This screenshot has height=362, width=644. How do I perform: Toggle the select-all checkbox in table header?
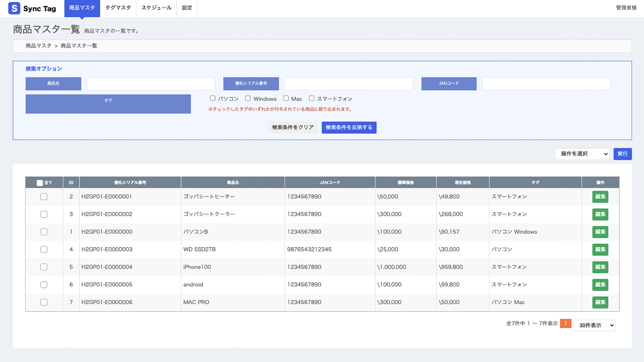[x=40, y=183]
